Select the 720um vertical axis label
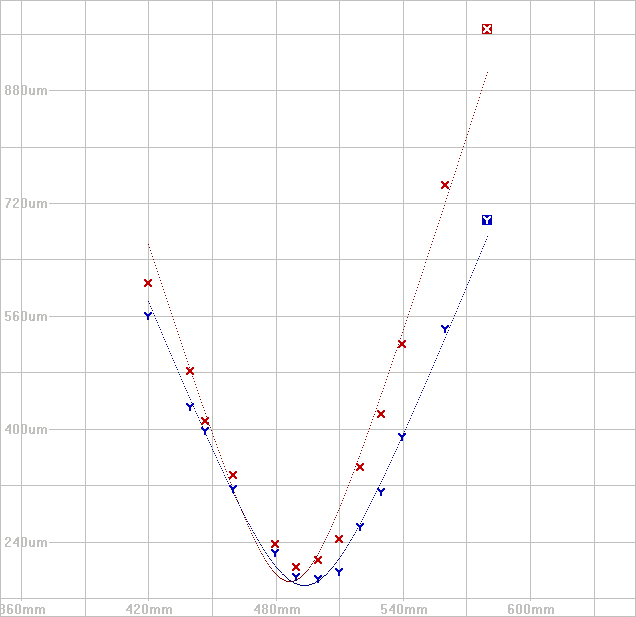636x617 pixels. tap(26, 203)
